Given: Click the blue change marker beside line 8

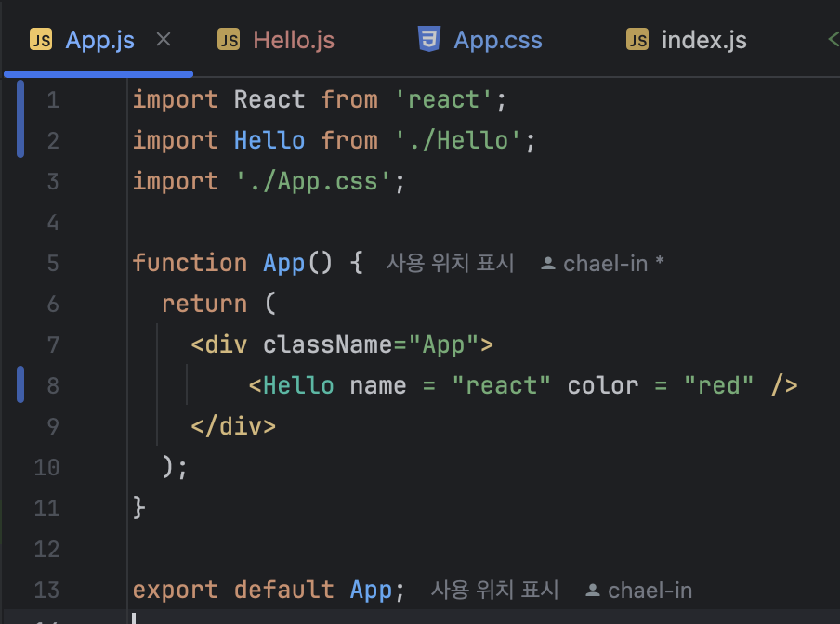Looking at the screenshot, I should point(20,384).
